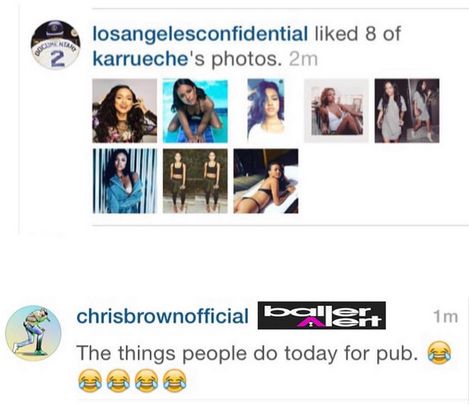Open the losangelesconfidential username link
The width and height of the screenshot is (469, 419).
(200, 34)
